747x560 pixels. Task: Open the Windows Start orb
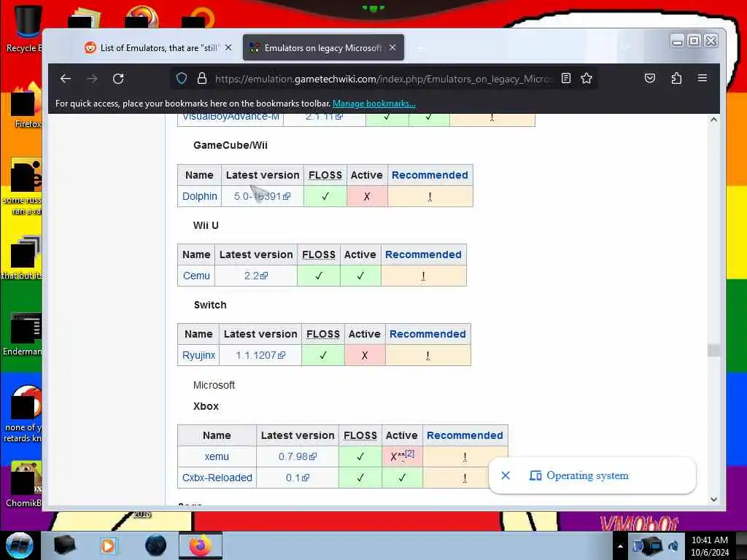point(20,545)
